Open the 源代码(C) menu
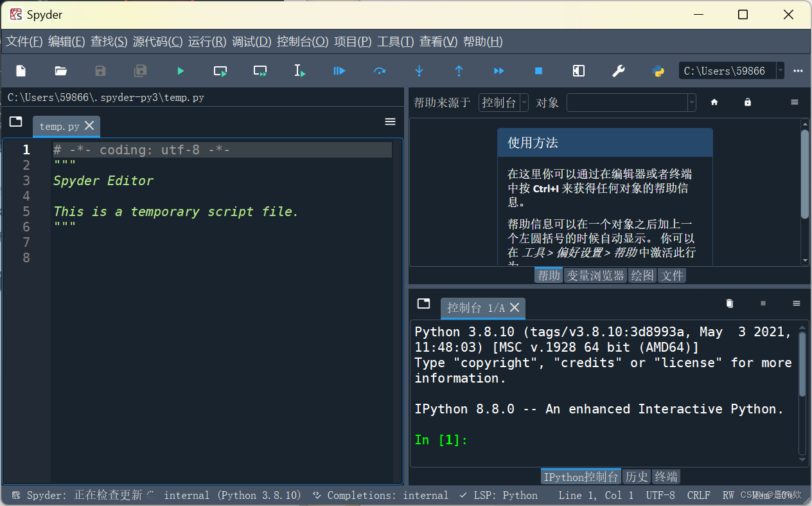Viewport: 812px width, 506px height. coord(158,42)
